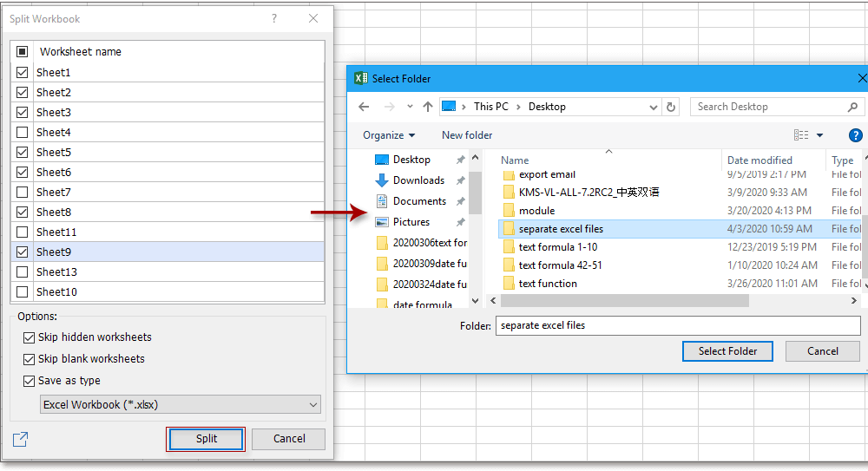Select the export email folder row
Image resolution: width=868 pixels, height=471 pixels.
pos(681,175)
